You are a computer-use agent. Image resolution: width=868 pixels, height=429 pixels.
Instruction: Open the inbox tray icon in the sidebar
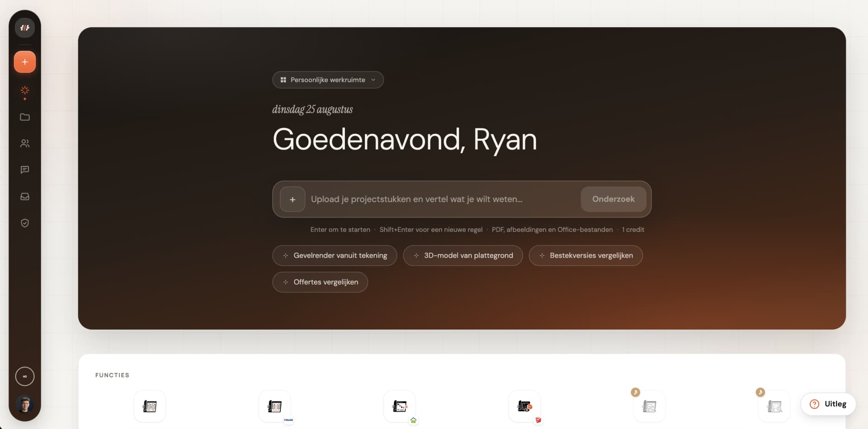(25, 197)
